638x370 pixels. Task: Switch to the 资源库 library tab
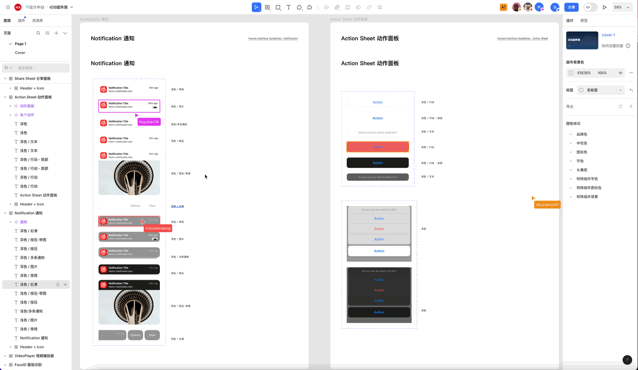click(x=37, y=20)
